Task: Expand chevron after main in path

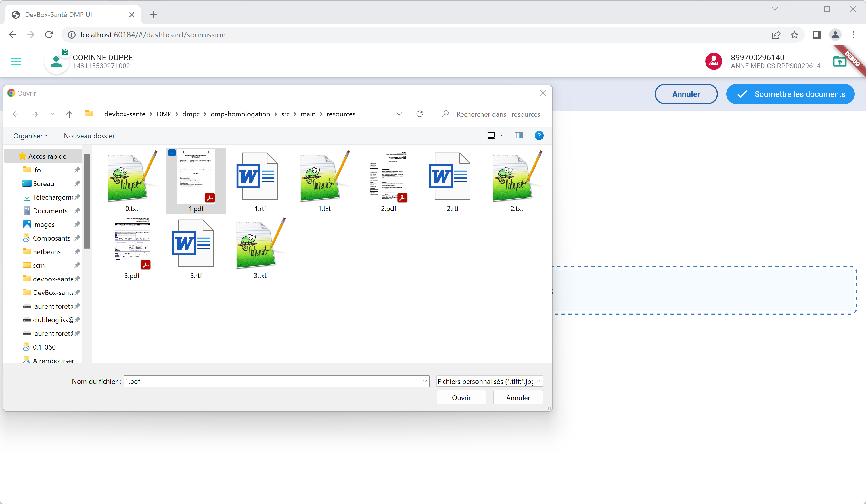Action: tap(321, 114)
